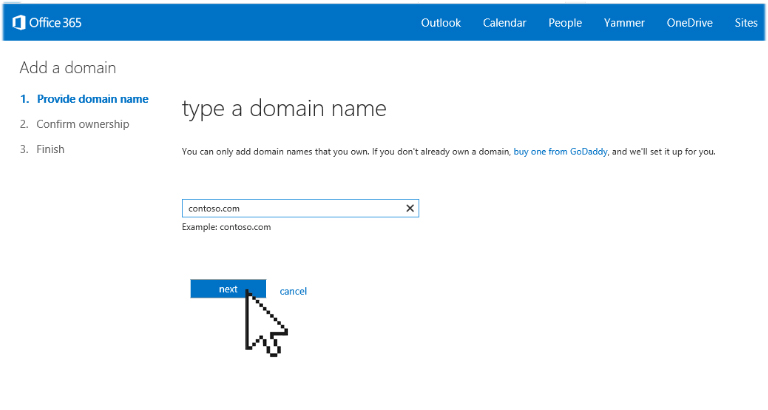Switch to Yammer in the navigation bar
This screenshot has height=410, width=768.
click(624, 23)
